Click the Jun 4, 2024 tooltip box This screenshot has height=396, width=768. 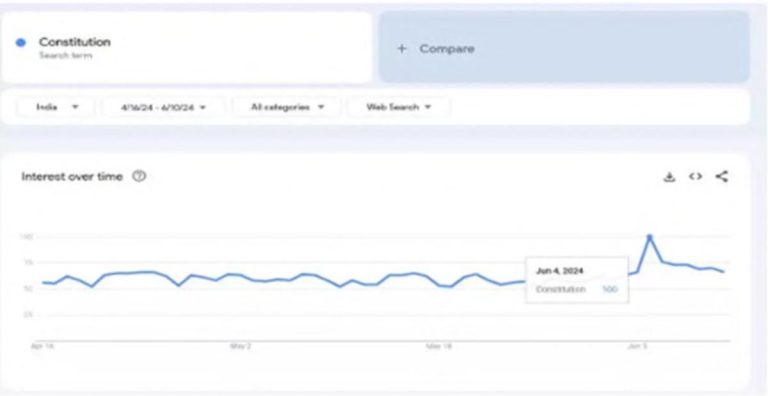[577, 279]
